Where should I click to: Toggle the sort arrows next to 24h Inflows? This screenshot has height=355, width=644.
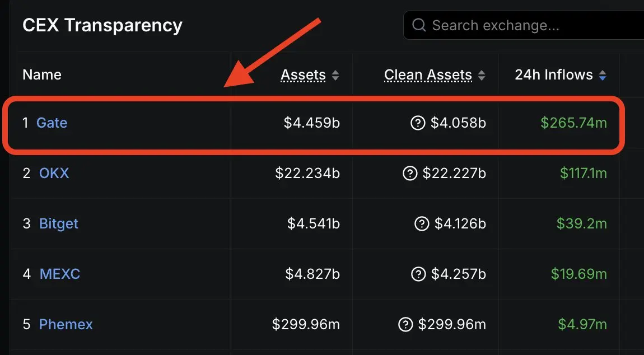(603, 75)
